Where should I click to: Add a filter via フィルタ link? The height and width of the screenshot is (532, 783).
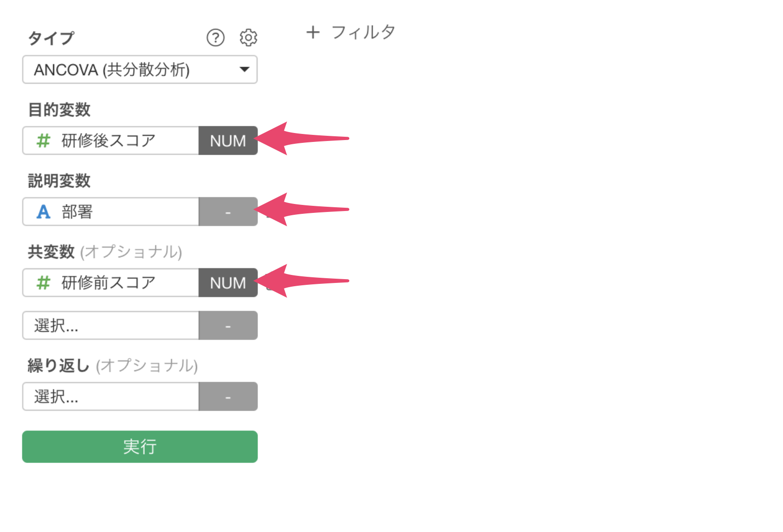click(363, 32)
